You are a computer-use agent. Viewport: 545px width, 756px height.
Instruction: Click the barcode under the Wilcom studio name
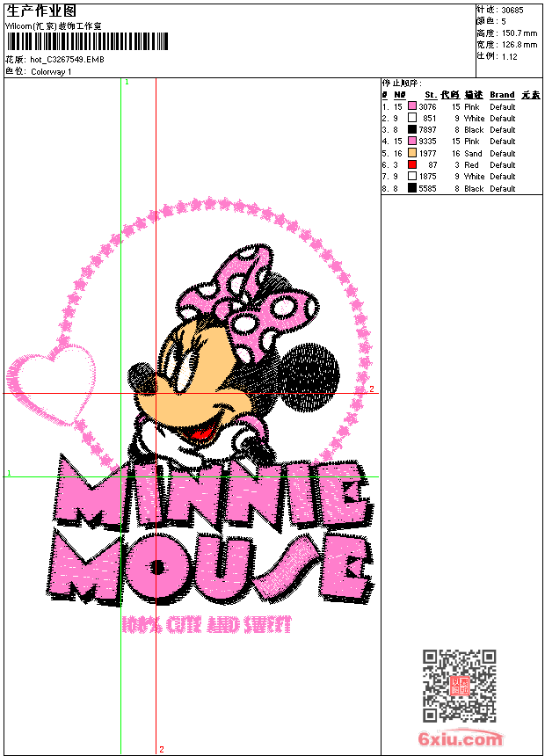pyautogui.click(x=87, y=41)
